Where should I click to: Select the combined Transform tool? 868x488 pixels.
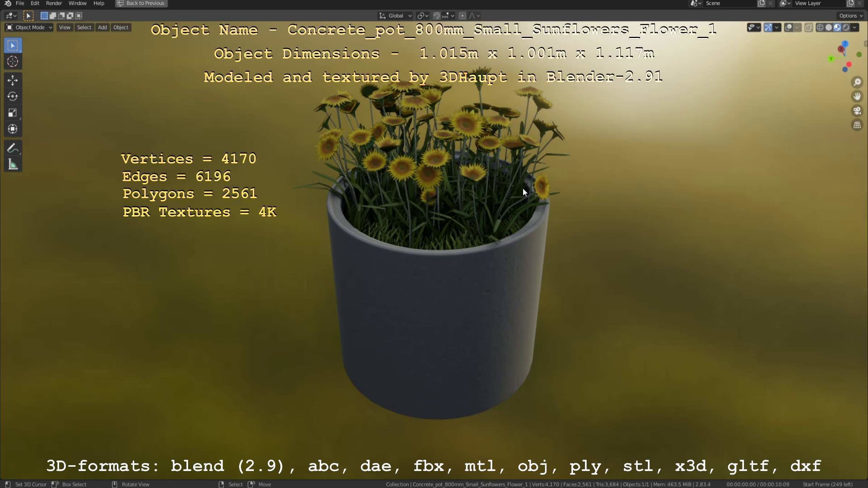coord(13,129)
